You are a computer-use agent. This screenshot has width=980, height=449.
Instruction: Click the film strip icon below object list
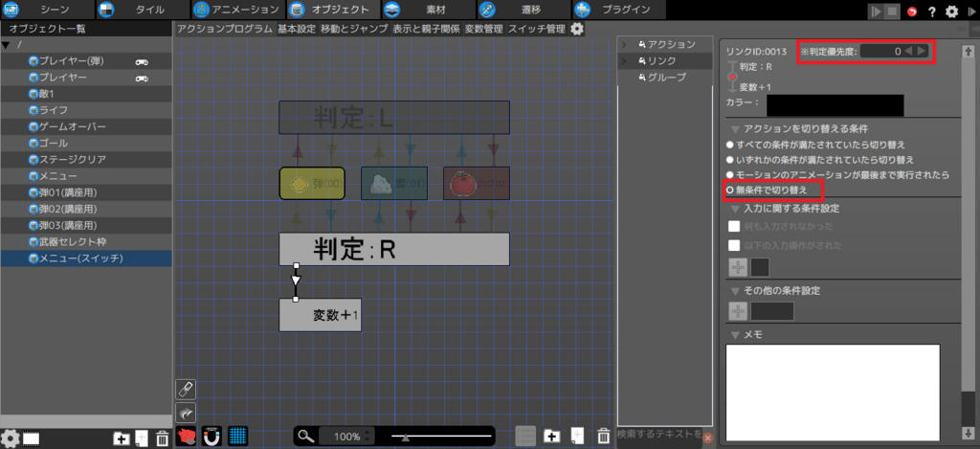[x=32, y=438]
